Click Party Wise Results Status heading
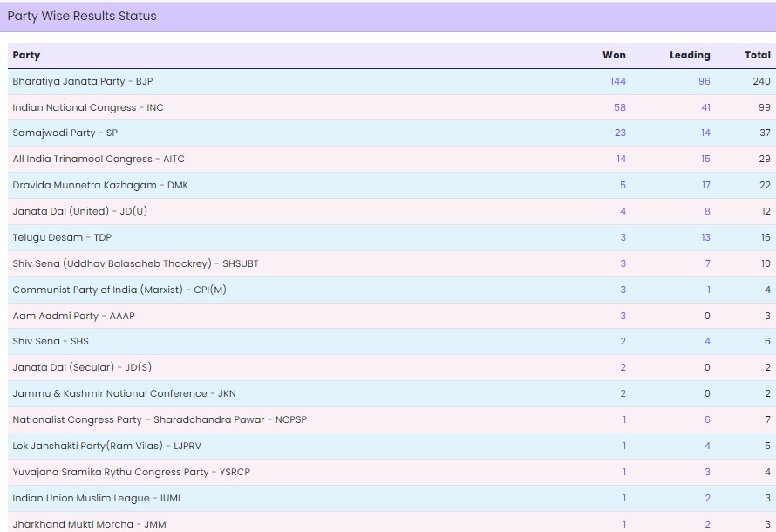Screen dimensions: 776x532 [x=82, y=16]
